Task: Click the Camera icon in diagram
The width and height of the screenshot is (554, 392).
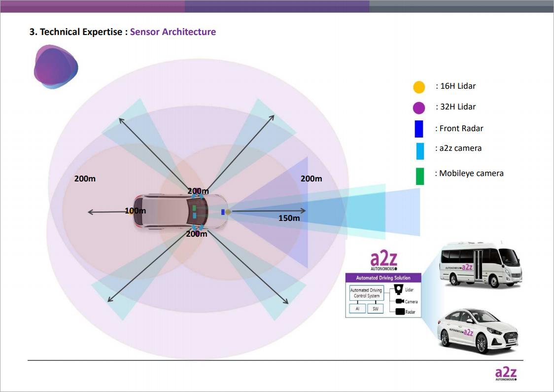Action: 400,301
